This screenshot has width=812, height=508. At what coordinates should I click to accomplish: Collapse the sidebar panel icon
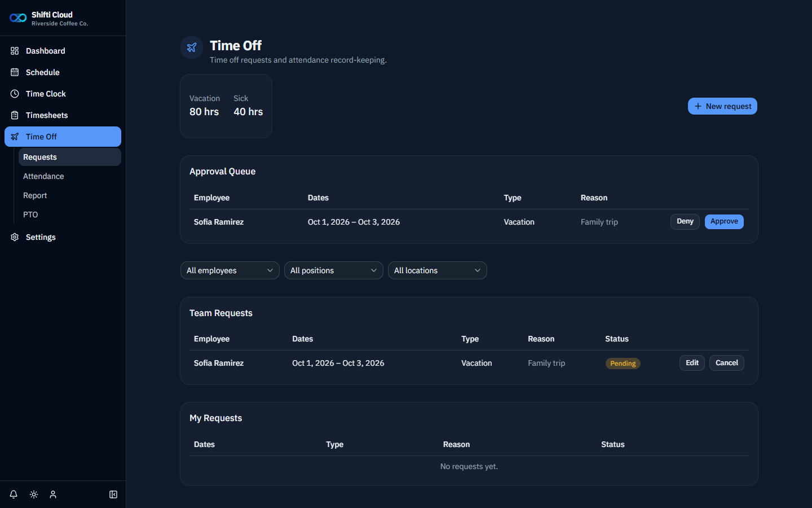113,494
